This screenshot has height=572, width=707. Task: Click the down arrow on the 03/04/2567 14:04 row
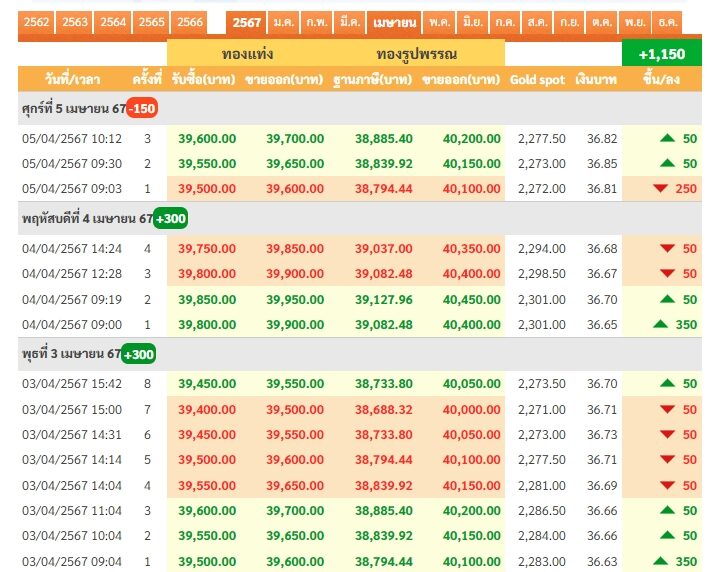point(667,485)
